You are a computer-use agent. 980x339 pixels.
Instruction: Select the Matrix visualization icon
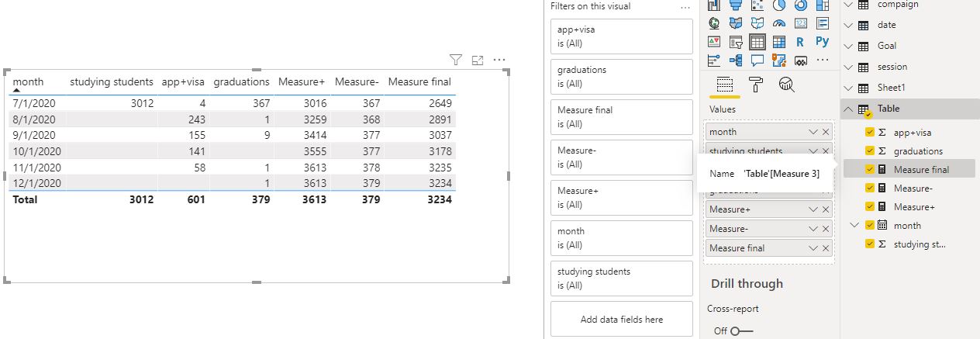779,42
